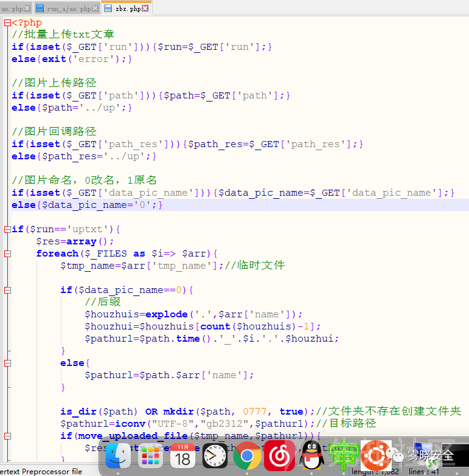Click the line $houzhuis=explode('.',$arr['name']);
The height and width of the screenshot is (476, 469).
(193, 314)
